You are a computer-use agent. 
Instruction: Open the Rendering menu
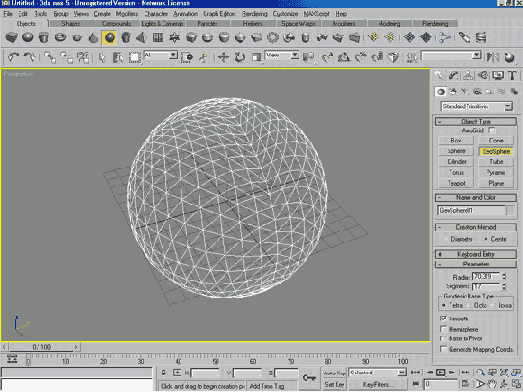[254, 14]
